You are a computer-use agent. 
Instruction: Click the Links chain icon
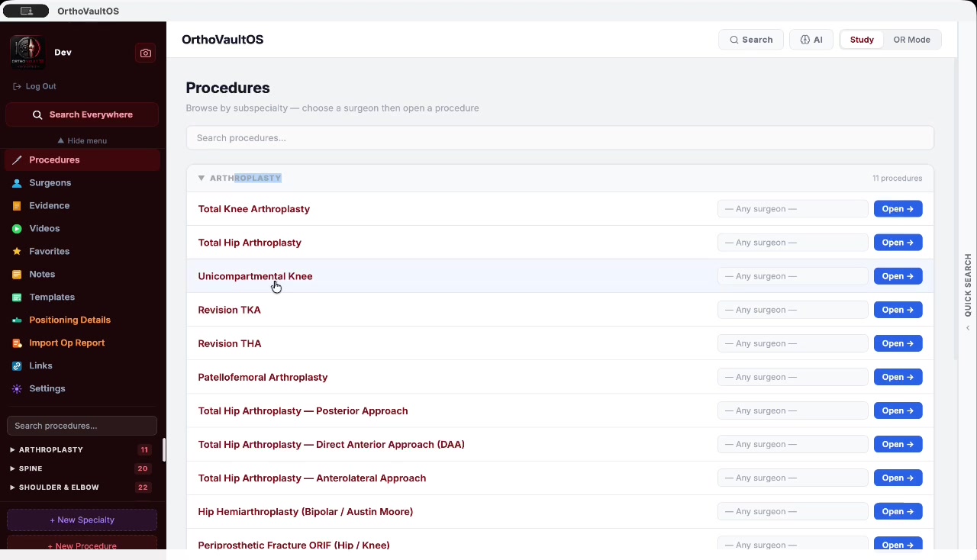17,366
